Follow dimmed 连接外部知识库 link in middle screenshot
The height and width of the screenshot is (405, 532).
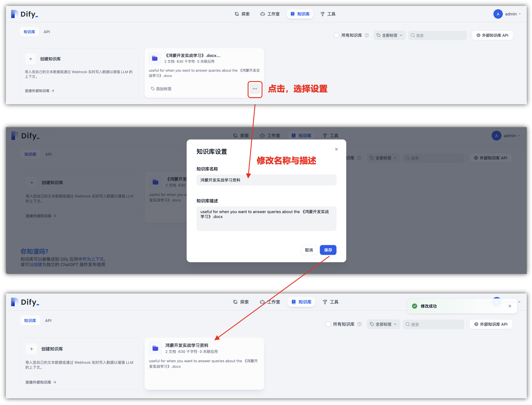[41, 216]
